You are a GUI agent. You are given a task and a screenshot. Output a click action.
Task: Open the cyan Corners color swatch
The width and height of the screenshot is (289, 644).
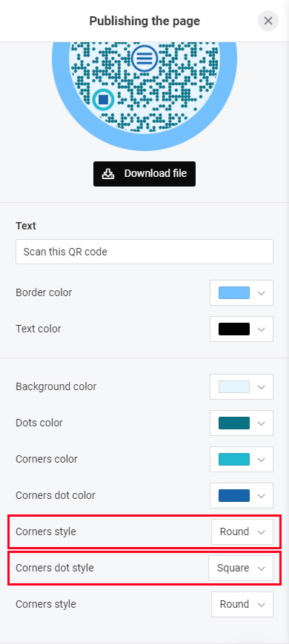tap(234, 459)
